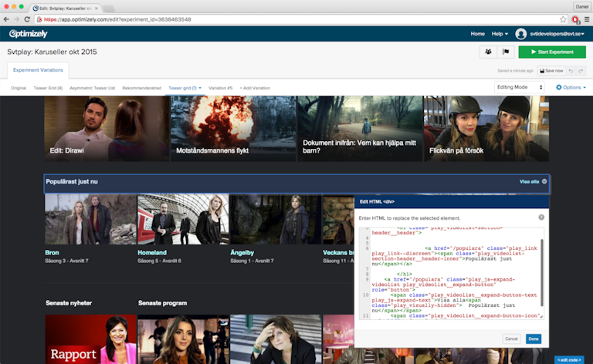This screenshot has height=364, width=593.
Task: Cancel the Edit HTML dialog
Action: click(511, 339)
